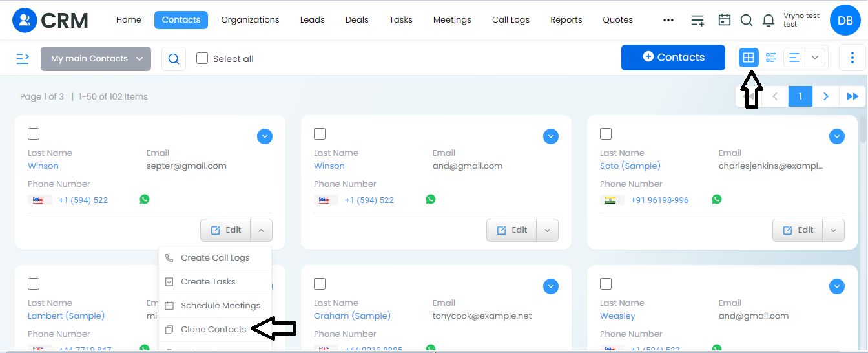This screenshot has height=353, width=868.
Task: Tick checkbox on and@gmail.com Winson card
Action: (x=320, y=134)
